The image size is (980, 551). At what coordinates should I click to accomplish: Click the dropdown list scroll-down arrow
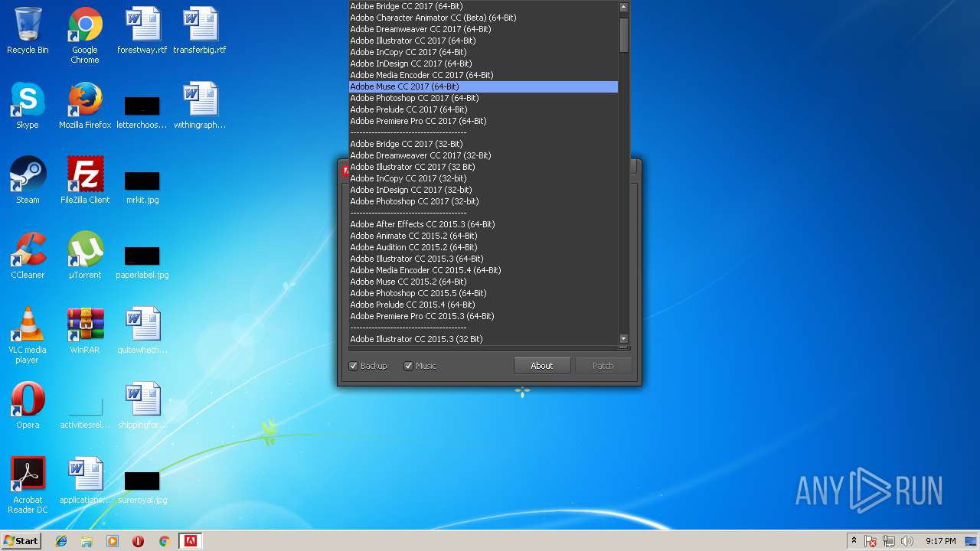[623, 338]
